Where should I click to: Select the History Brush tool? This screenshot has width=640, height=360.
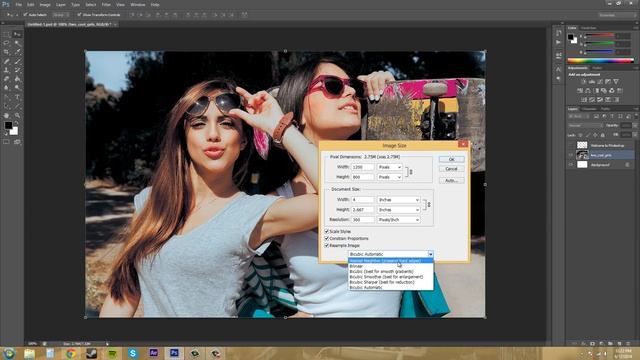click(18, 70)
